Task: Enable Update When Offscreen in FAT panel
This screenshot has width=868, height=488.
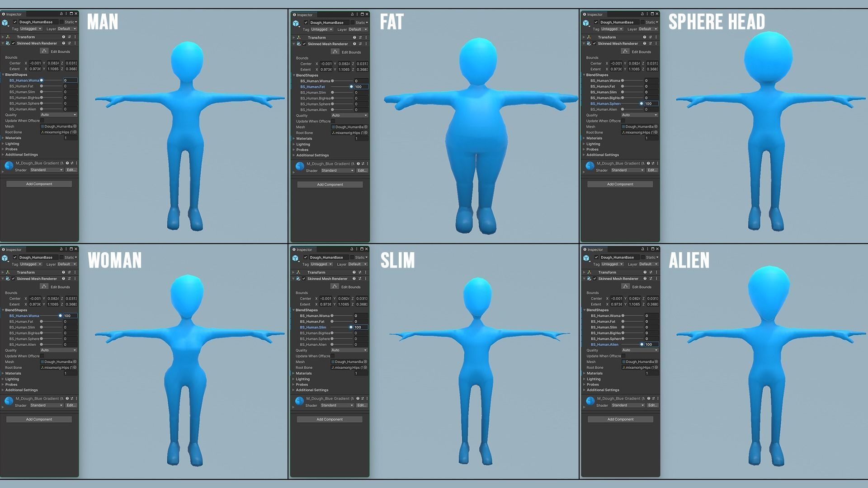Action: [x=334, y=121]
